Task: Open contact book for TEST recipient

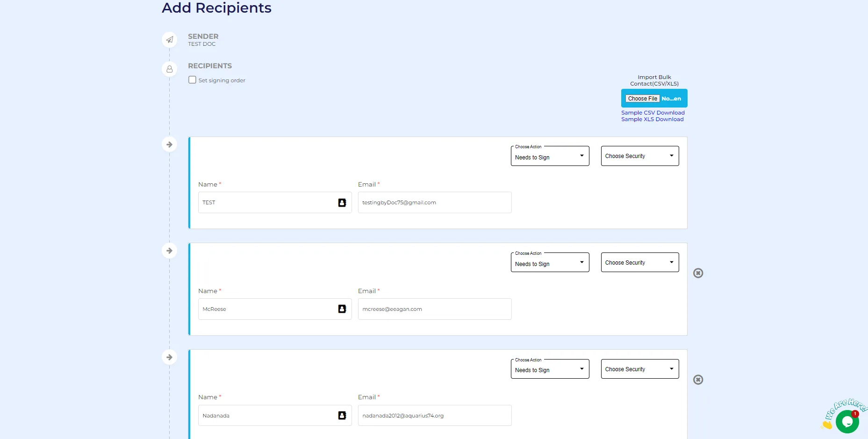Action: click(x=342, y=202)
